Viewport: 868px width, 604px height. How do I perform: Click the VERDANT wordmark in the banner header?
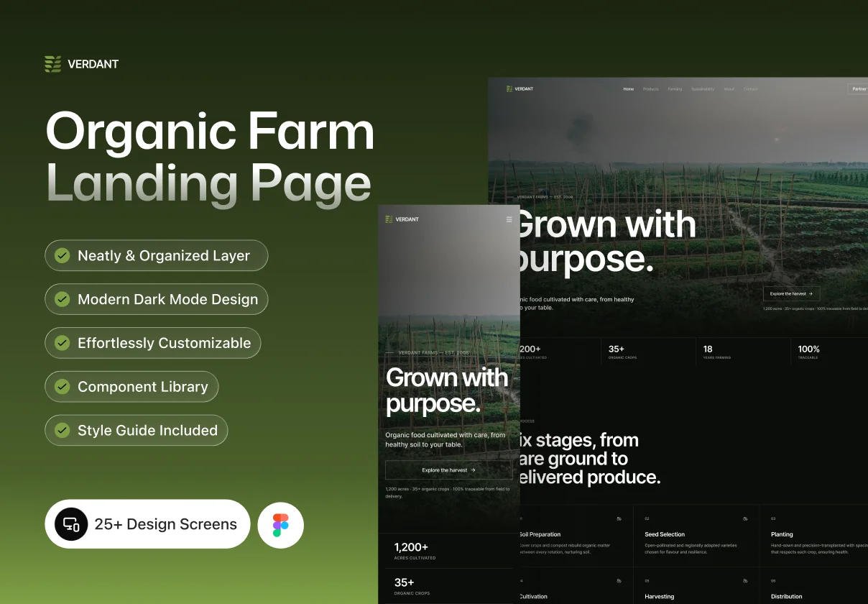[x=93, y=64]
